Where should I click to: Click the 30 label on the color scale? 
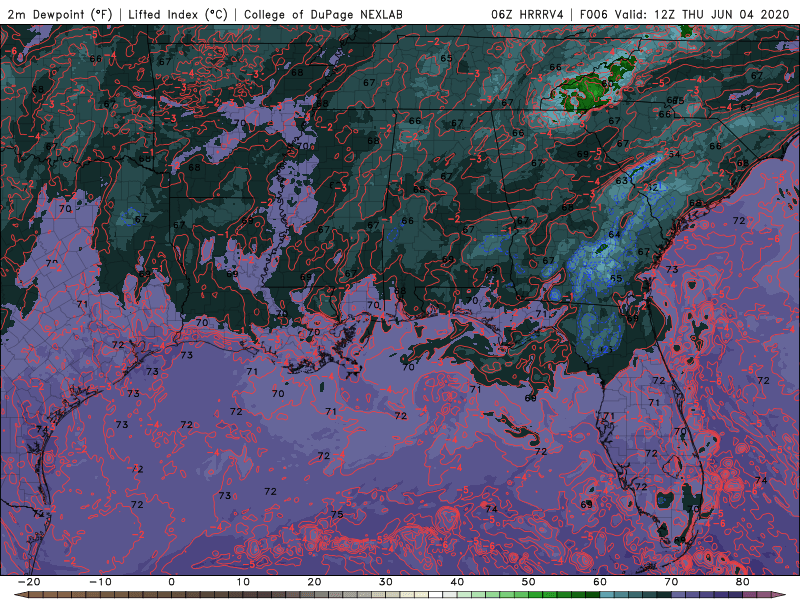[386, 582]
